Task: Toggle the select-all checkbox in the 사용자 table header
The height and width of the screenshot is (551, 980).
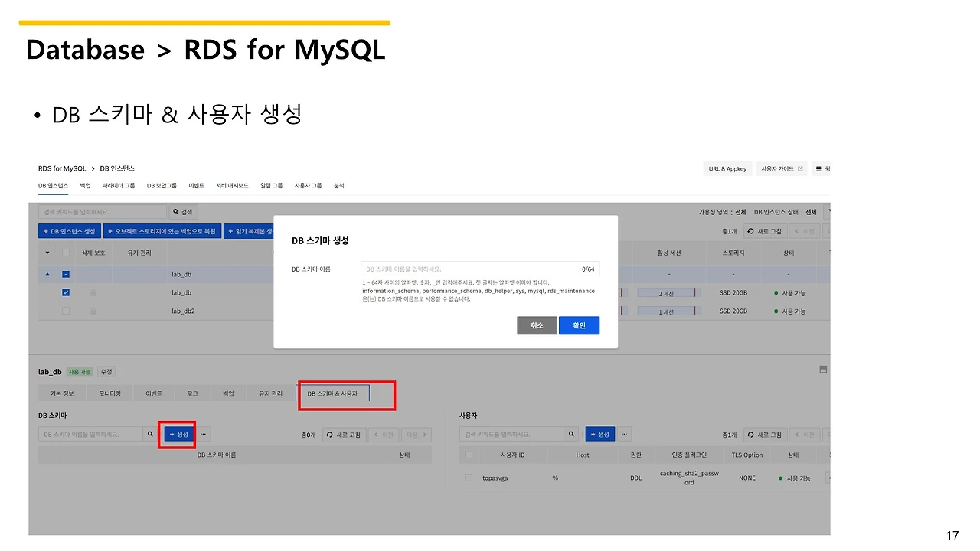Action: [469, 455]
